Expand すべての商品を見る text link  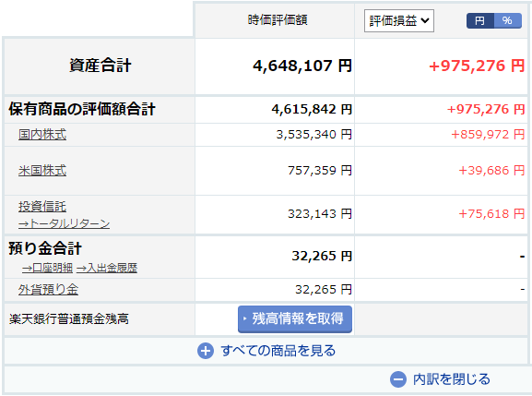coord(278,351)
